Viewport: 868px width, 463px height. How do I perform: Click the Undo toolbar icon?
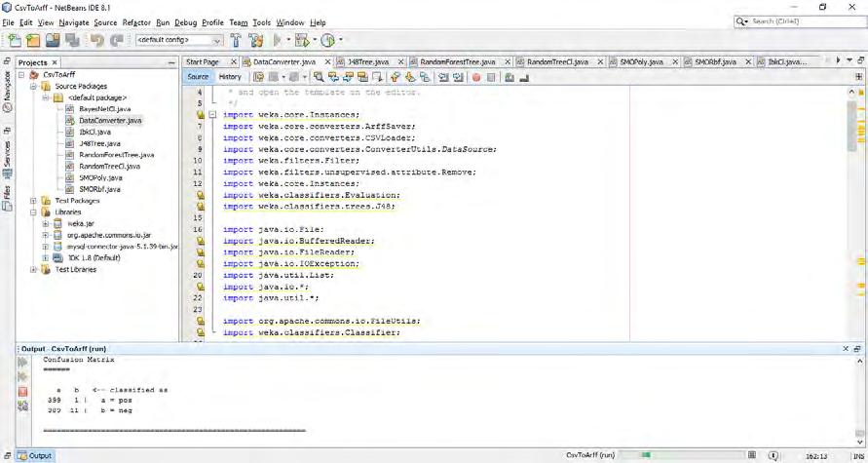96,40
